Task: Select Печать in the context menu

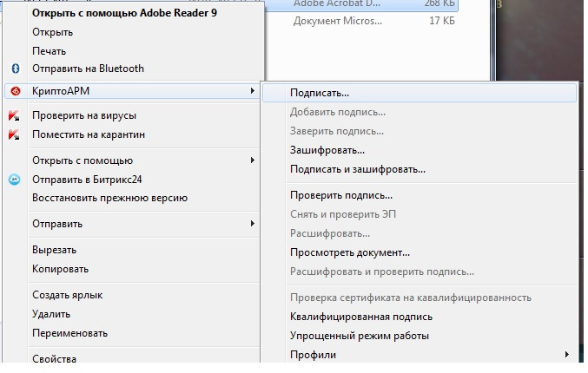Action: (x=50, y=51)
